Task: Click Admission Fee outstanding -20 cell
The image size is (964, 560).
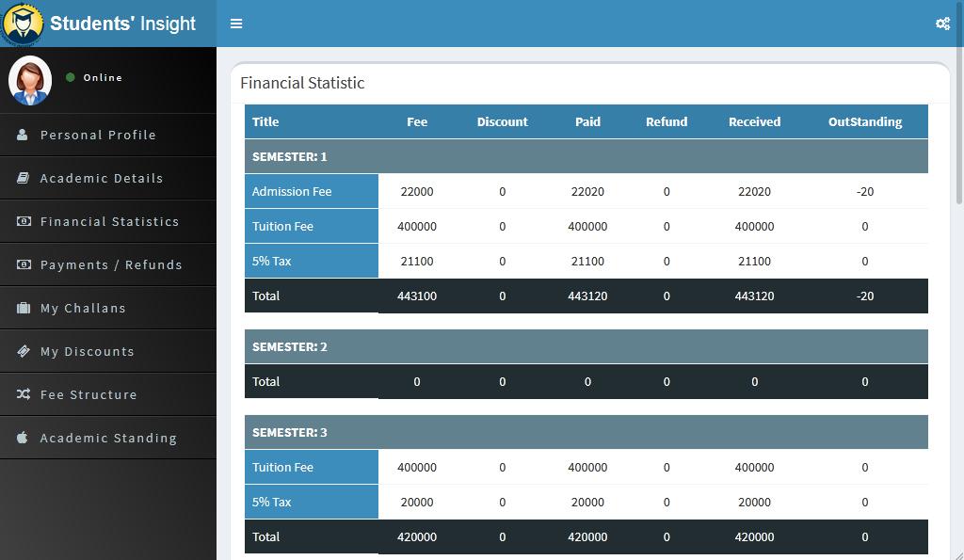Action: [x=865, y=192]
